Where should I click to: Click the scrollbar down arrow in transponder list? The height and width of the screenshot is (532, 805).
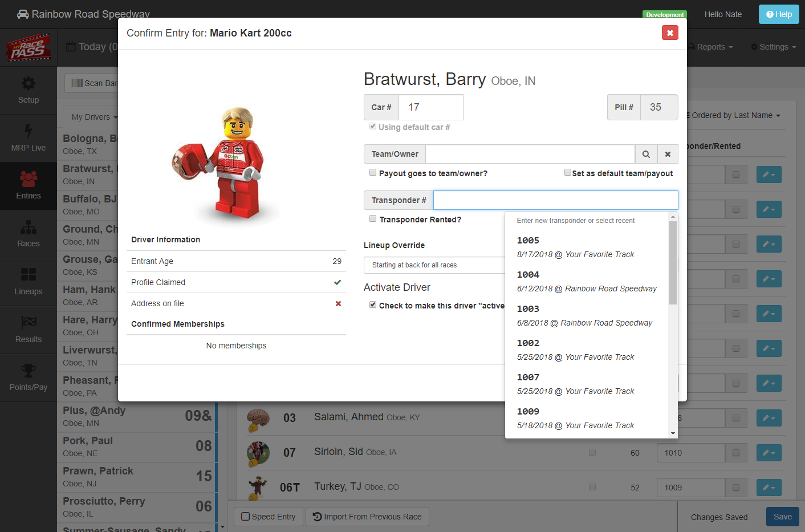tap(673, 433)
